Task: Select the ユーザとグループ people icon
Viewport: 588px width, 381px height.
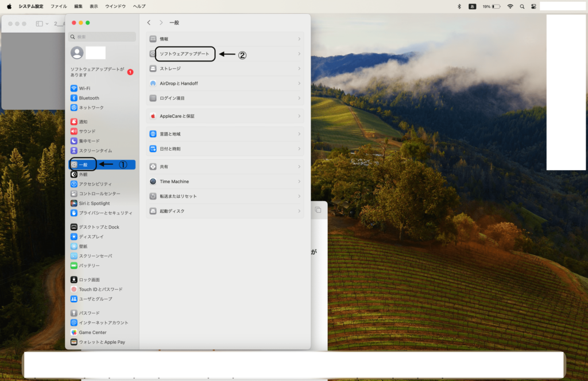Action: pos(74,299)
